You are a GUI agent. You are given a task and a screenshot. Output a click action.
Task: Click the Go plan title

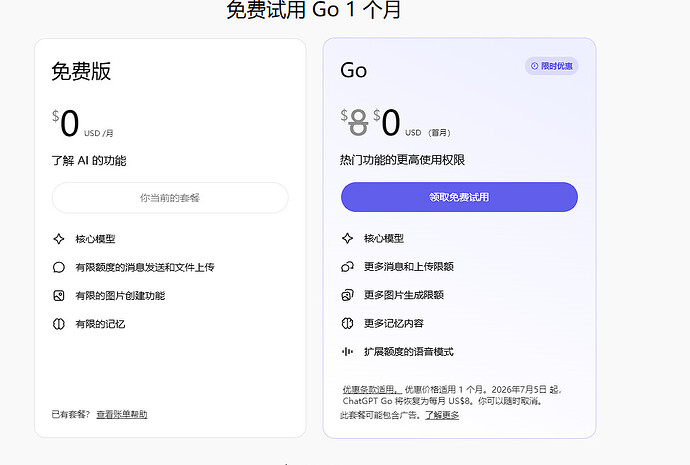(x=353, y=70)
